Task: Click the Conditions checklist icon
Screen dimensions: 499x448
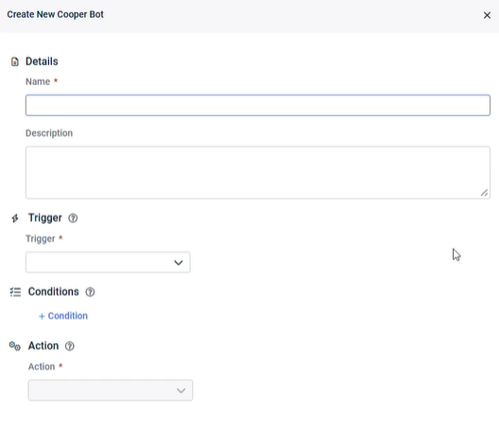Action: [15, 292]
